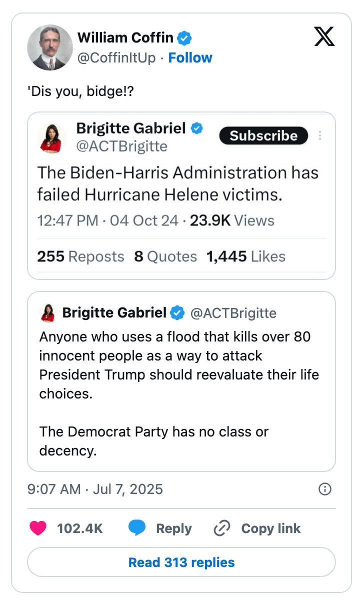Open the three-dot menu on the quoted tweet
Image resolution: width=364 pixels, height=607 pixels.
[x=320, y=135]
